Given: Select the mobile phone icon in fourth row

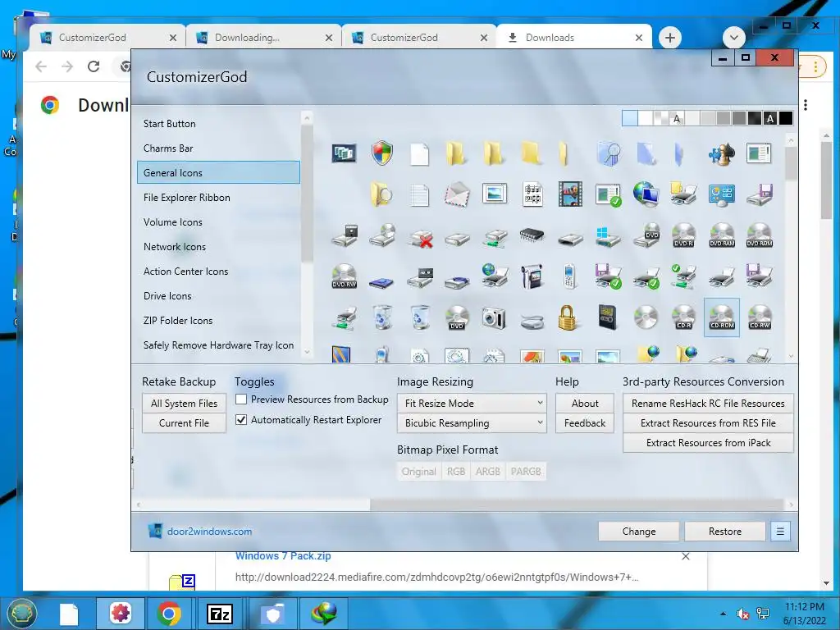Looking at the screenshot, I should [570, 276].
